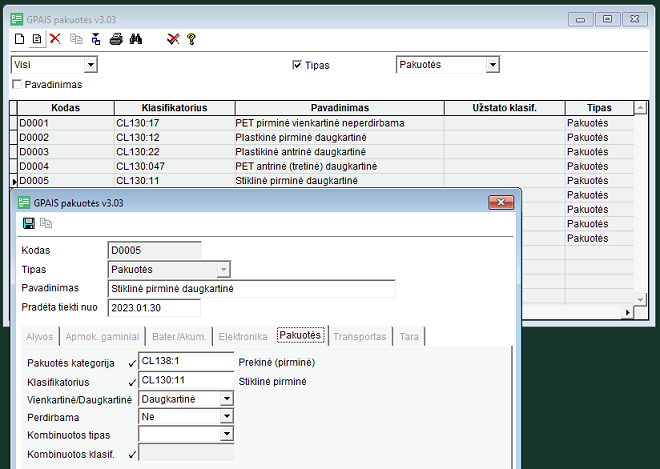Open the Vienkartinė/Daugkartinė dropdown
660x469 pixels.
(x=226, y=399)
